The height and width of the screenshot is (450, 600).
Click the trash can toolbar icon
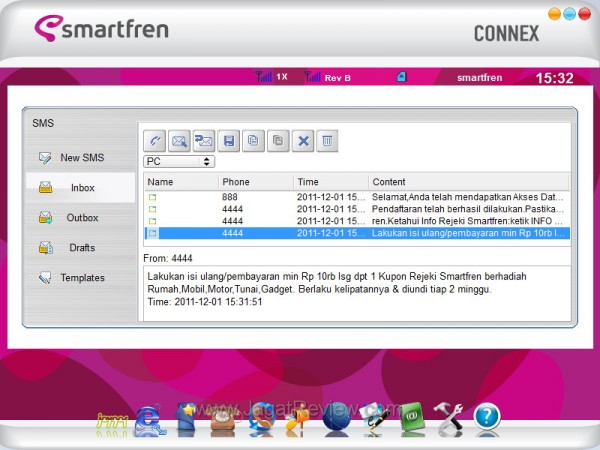coord(327,141)
